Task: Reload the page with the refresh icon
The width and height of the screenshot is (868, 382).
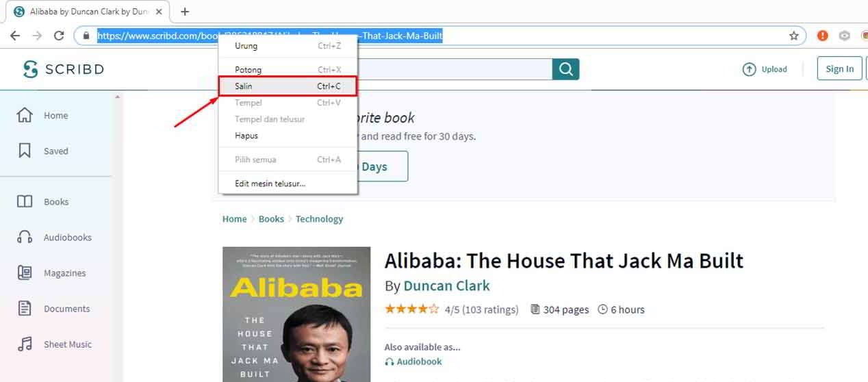Action: [59, 36]
